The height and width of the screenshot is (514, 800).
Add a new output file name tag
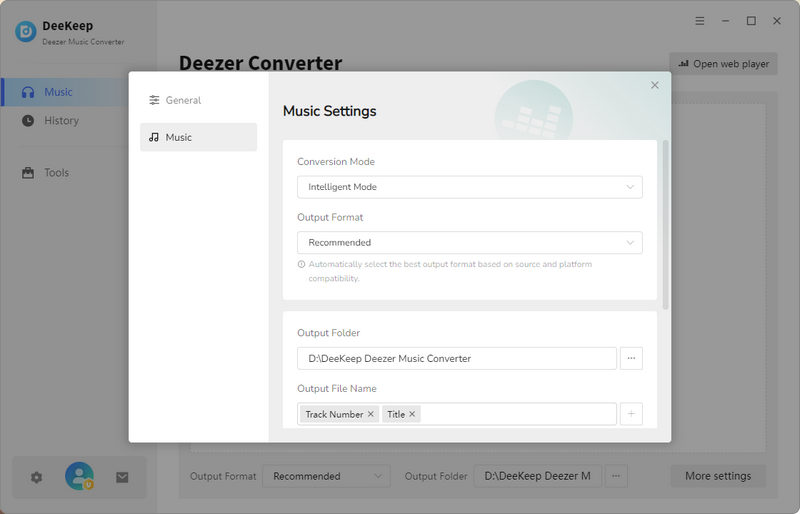[631, 414]
